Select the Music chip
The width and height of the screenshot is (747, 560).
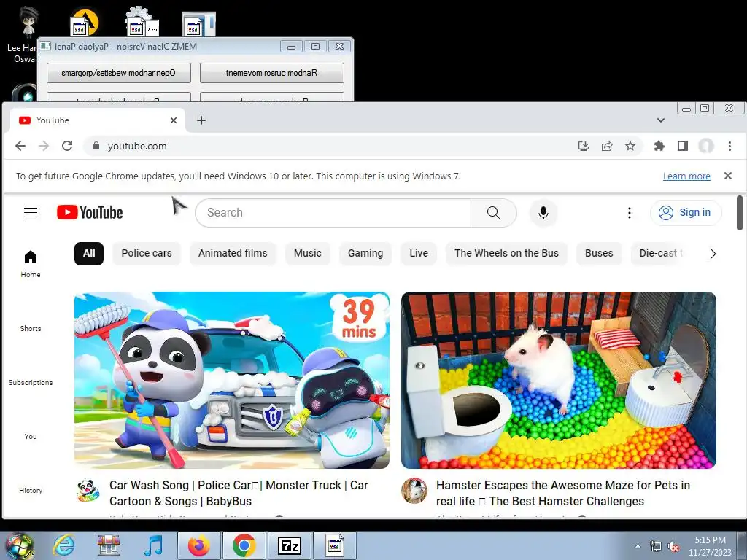pyautogui.click(x=307, y=253)
